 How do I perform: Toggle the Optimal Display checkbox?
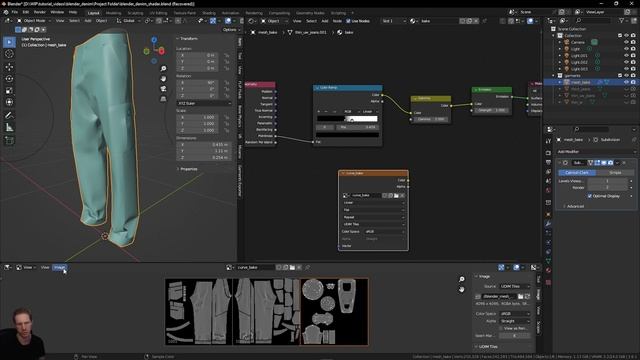point(590,196)
